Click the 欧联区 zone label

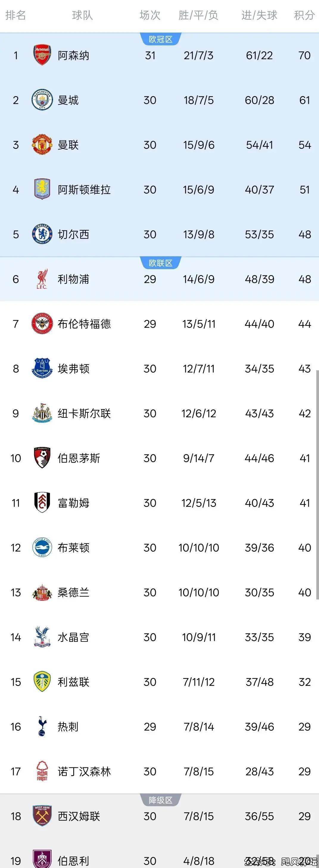click(x=161, y=263)
